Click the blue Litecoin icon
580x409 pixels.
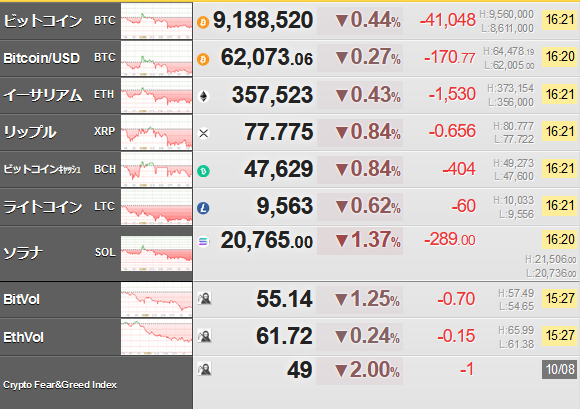coord(203,208)
